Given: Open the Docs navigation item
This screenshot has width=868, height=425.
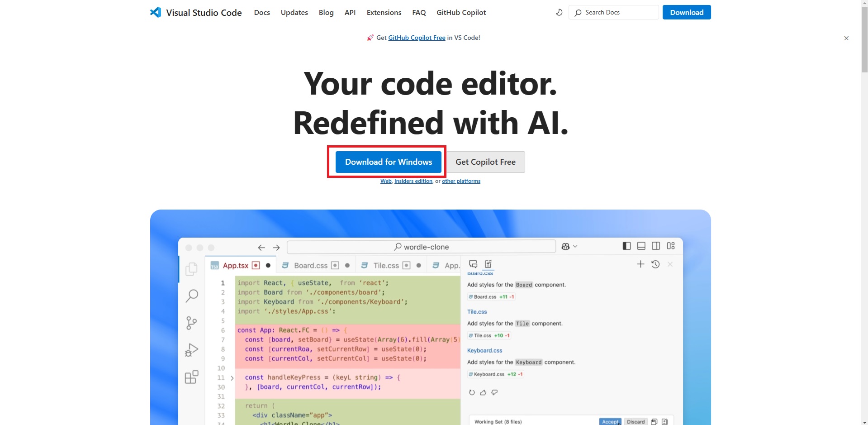Looking at the screenshot, I should pyautogui.click(x=262, y=12).
